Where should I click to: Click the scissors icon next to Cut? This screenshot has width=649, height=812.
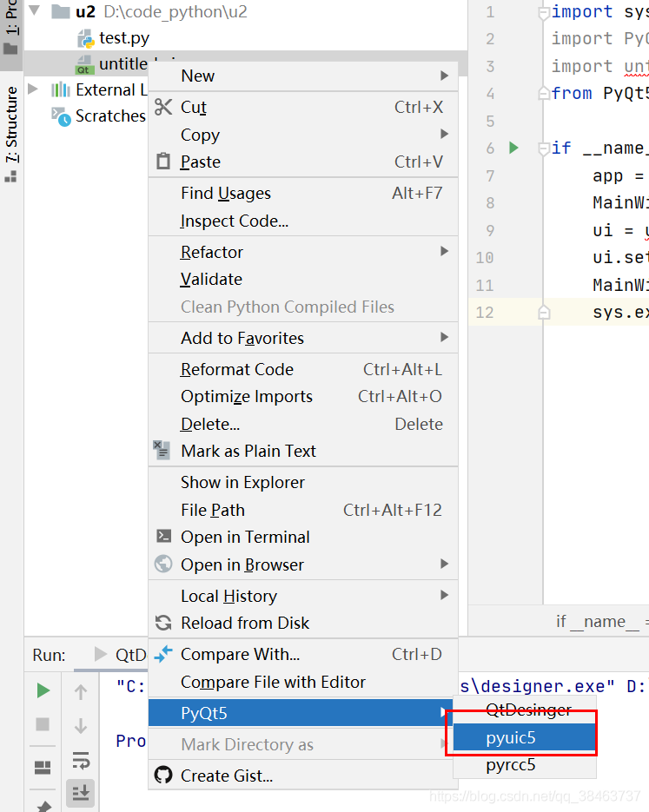coord(163,107)
